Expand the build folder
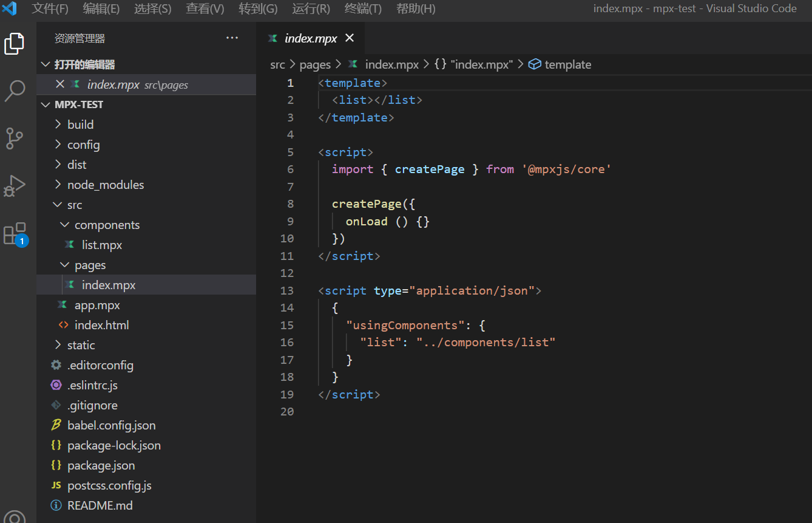The width and height of the screenshot is (812, 523). click(x=58, y=125)
